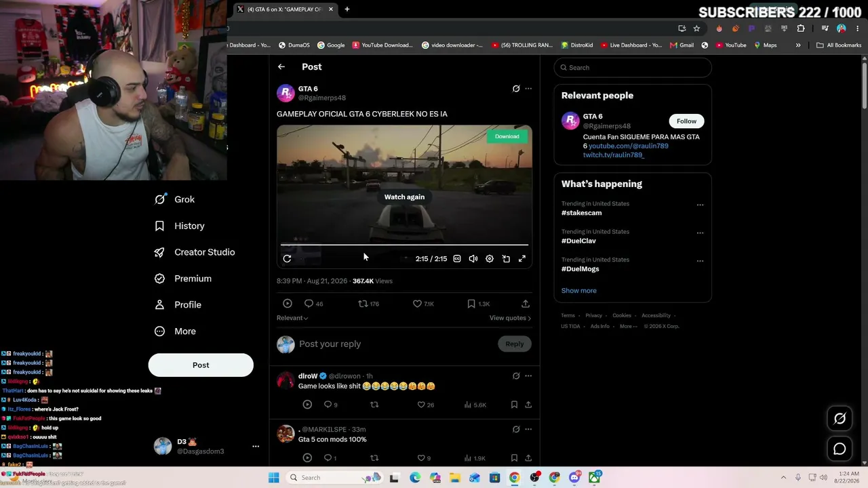Screen dimensions: 868x488
Task: Open twitch.tv/raulin789_ link
Action: 614,155
